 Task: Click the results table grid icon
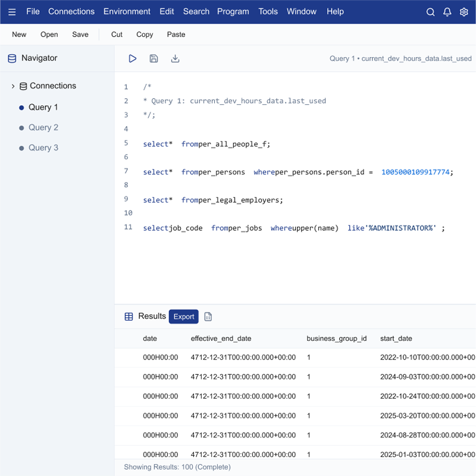point(129,317)
